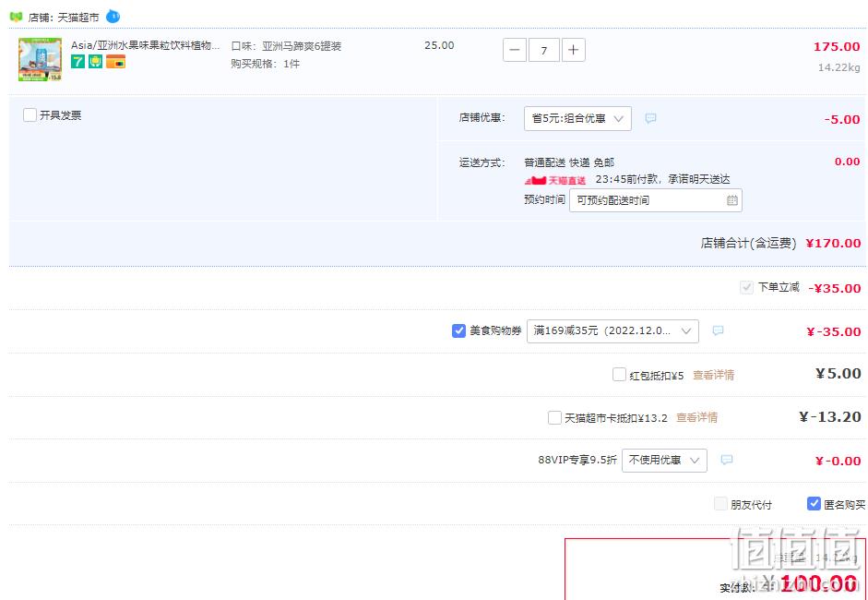This screenshot has width=868, height=600.
Task: Tick the 朋友代付 checkbox
Action: 720,504
